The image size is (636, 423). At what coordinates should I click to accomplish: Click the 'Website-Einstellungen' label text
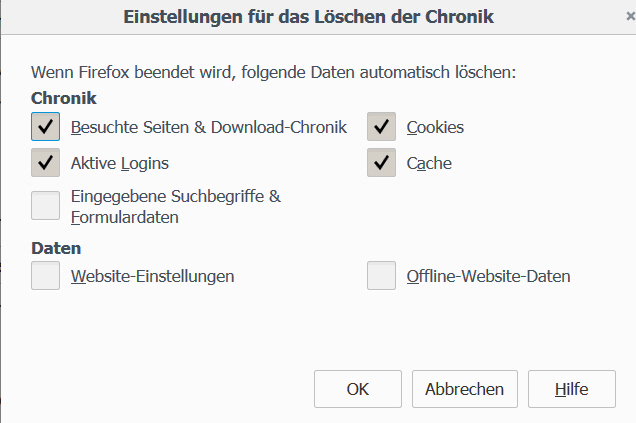coord(153,275)
